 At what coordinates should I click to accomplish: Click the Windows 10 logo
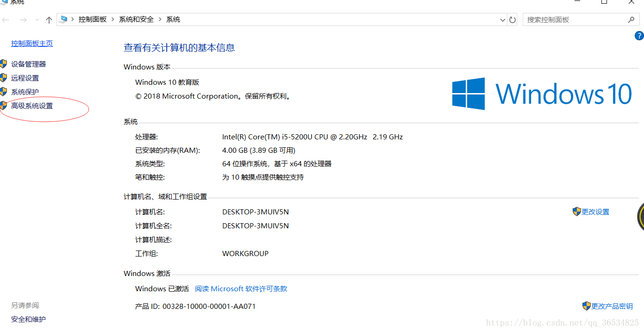(542, 94)
